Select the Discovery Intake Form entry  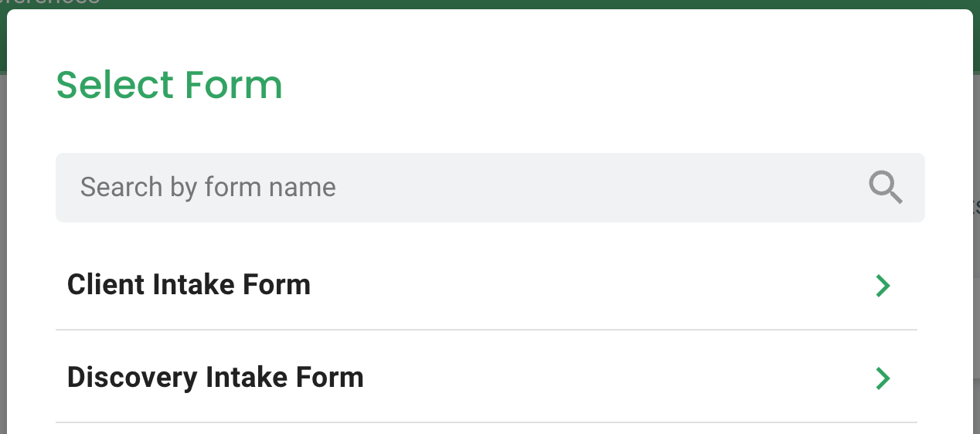486,377
